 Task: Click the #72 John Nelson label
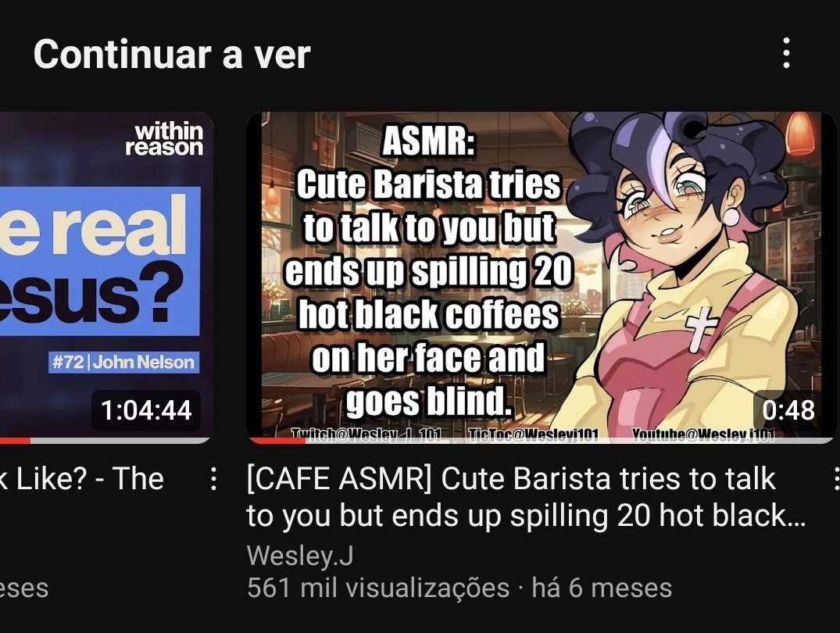point(123,363)
